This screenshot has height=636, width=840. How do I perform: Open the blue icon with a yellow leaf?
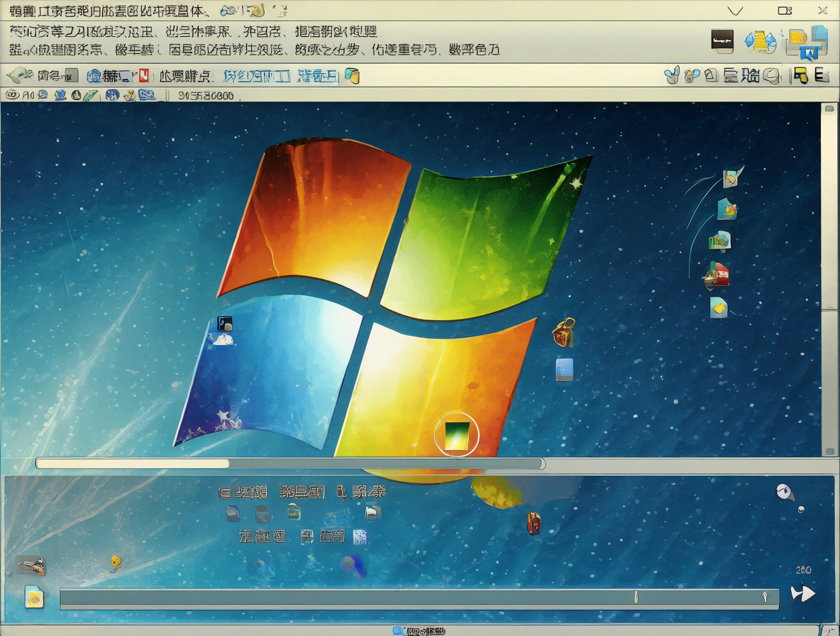[727, 209]
